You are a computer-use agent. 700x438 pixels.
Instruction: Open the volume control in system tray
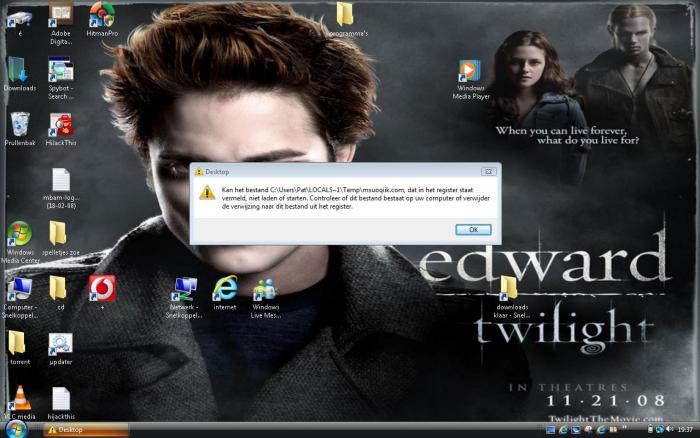tap(670, 429)
